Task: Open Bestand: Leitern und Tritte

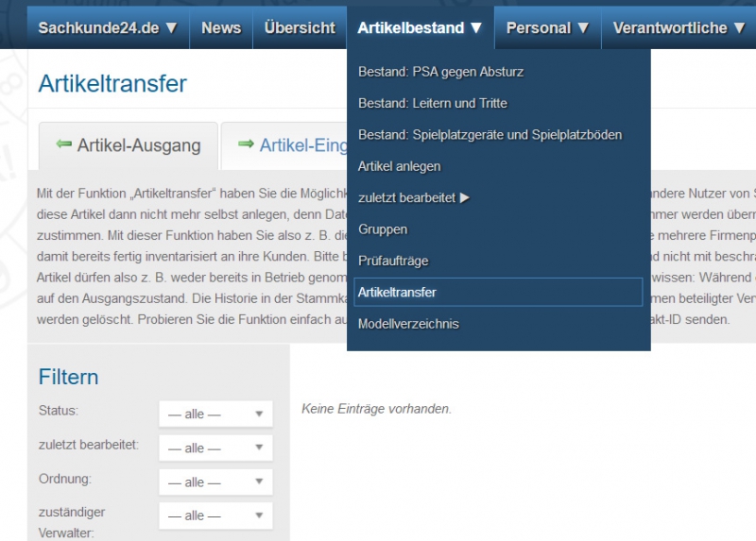Action: [432, 103]
